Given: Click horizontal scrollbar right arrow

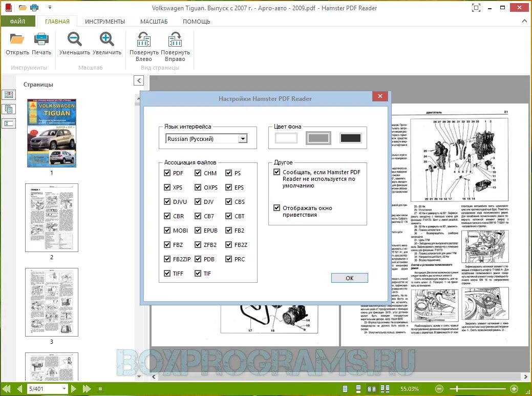Looking at the screenshot, I should (525, 377).
